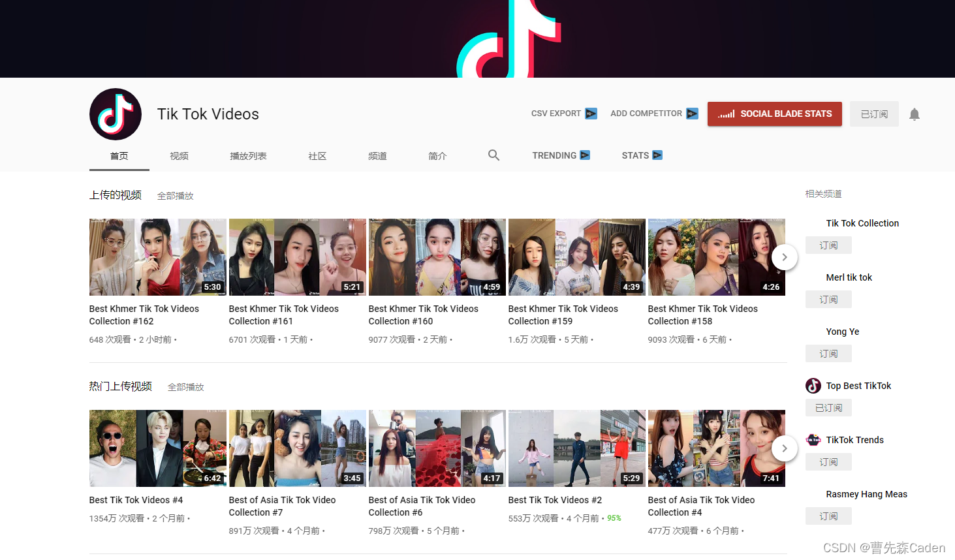955x560 pixels.
Task: Click the CSV EXPORT arrow icon
Action: (591, 114)
